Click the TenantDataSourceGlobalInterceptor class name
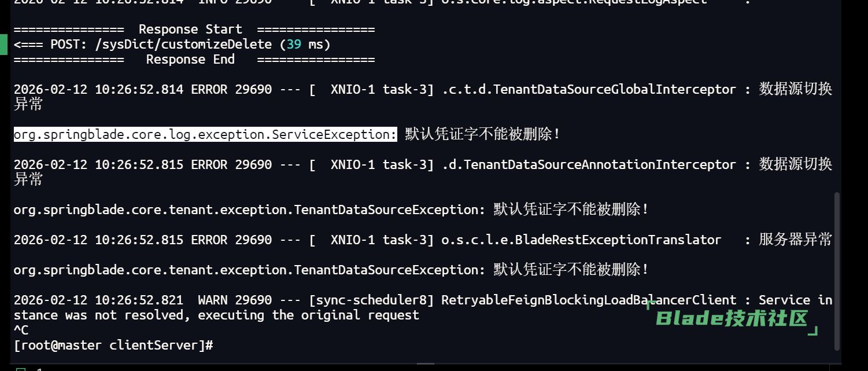 [x=589, y=90]
